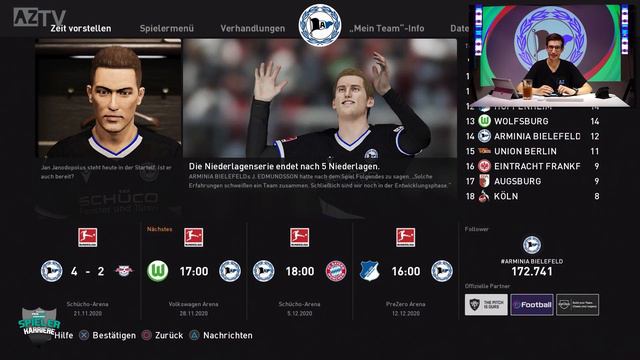
Task: Click Hoffenheim crest in 16:00 fixture
Action: coord(369,271)
